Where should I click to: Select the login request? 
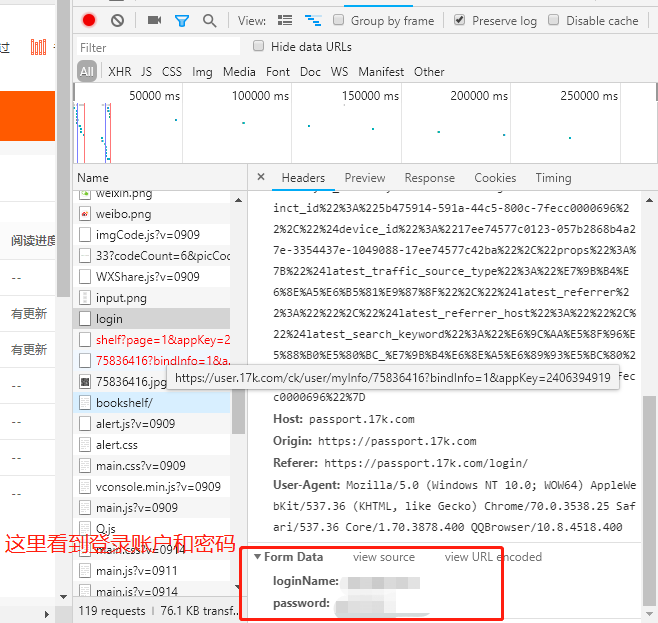152,319
